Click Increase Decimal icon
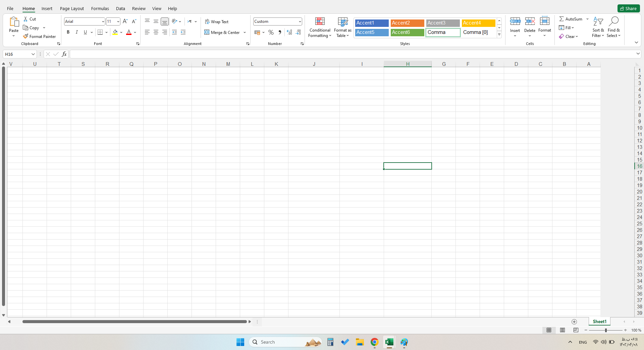Image resolution: width=644 pixels, height=350 pixels. [289, 32]
